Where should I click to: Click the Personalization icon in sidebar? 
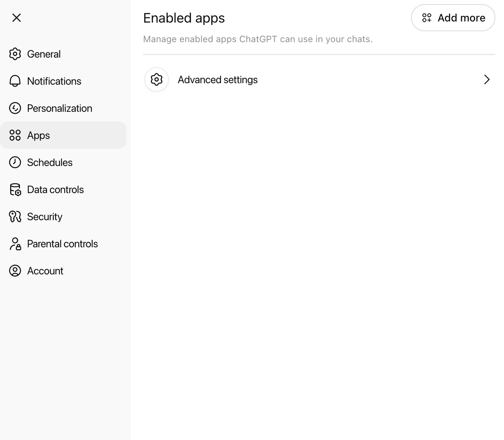[15, 108]
